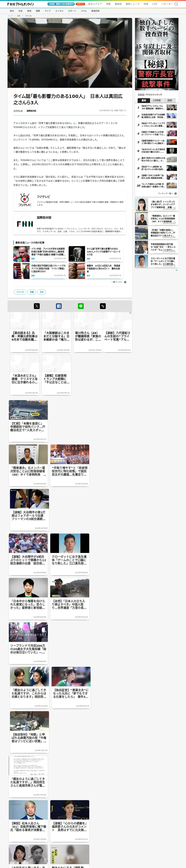Open 一覧ページへ link

click(117, 282)
